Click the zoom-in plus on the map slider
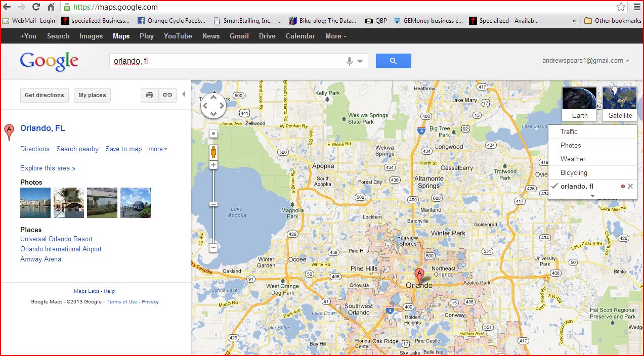This screenshot has width=644, height=356. 213,164
